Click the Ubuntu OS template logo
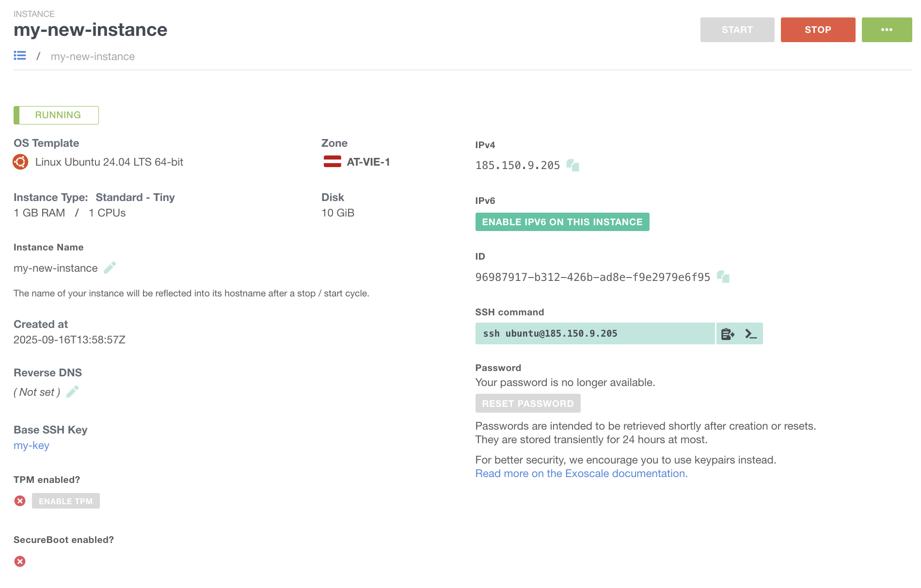Screen dimensions: 921x588 point(20,162)
